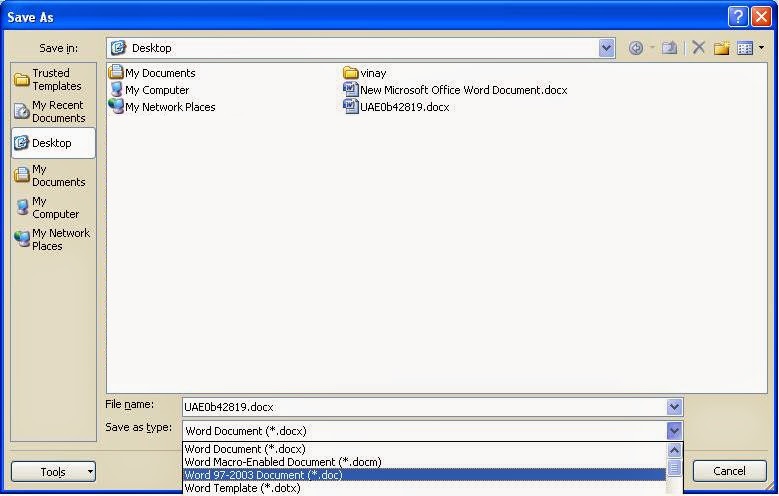The image size is (779, 496).
Task: Open My Recent Documents in the places bar
Action: pos(53,111)
